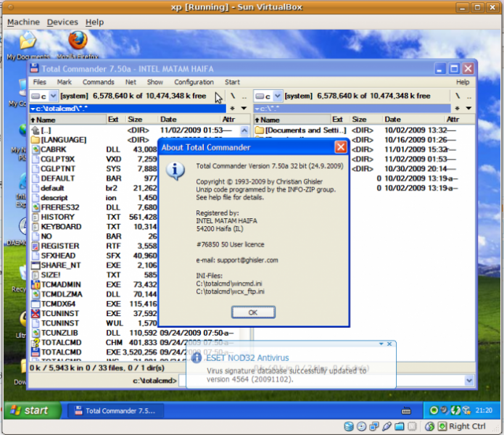Open VirtualBox Machine menu

[23, 22]
